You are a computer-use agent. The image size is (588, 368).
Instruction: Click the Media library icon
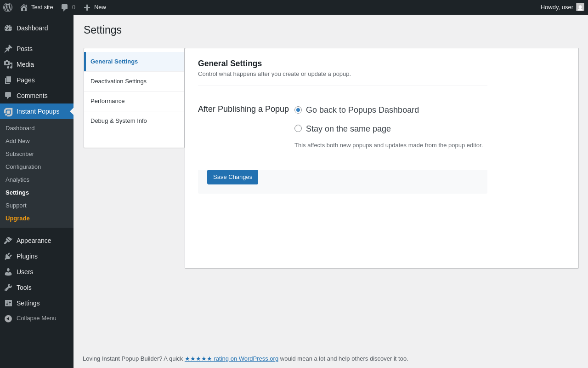pos(8,64)
